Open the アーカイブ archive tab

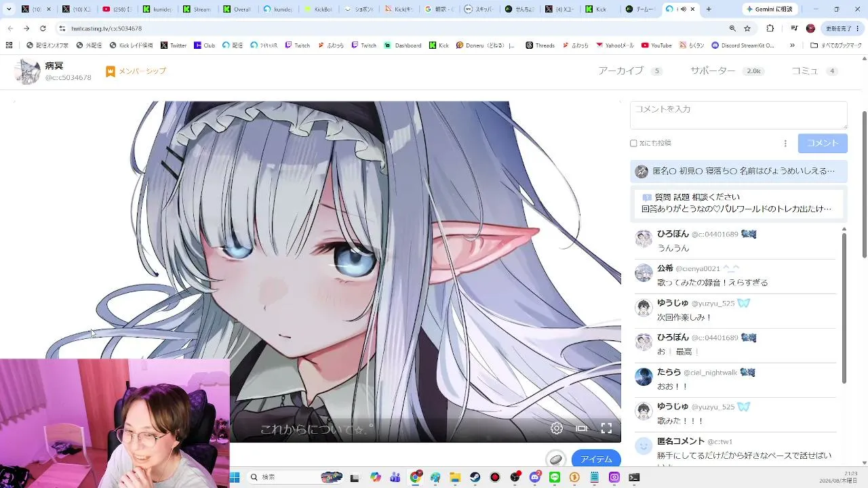pos(630,71)
